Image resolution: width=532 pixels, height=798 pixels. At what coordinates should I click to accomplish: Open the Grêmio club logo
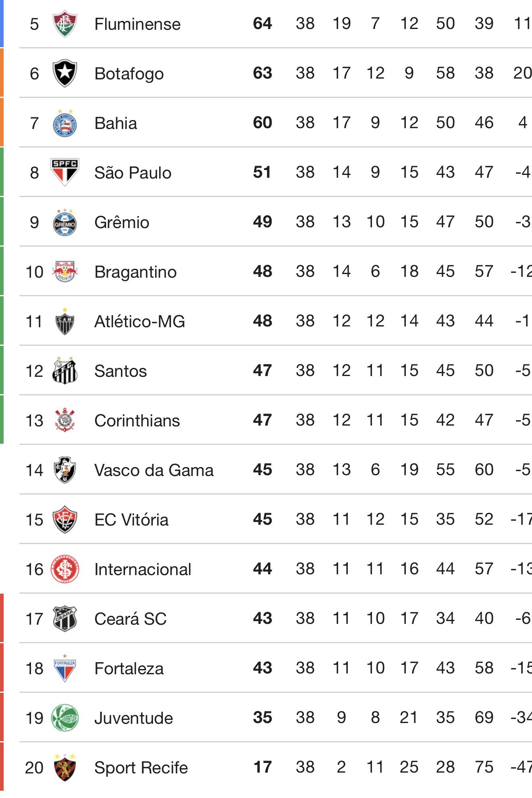(65, 222)
